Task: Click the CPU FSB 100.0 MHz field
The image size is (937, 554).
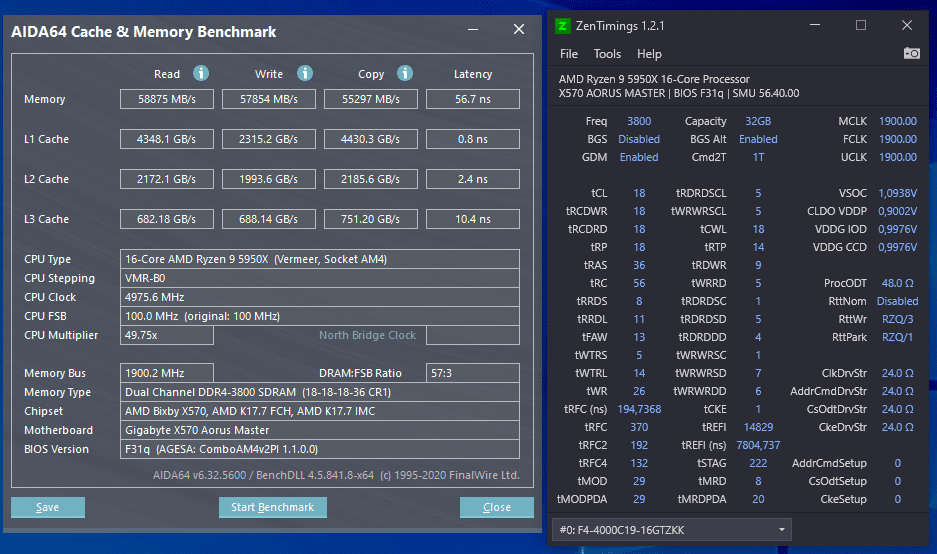Action: 320,317
